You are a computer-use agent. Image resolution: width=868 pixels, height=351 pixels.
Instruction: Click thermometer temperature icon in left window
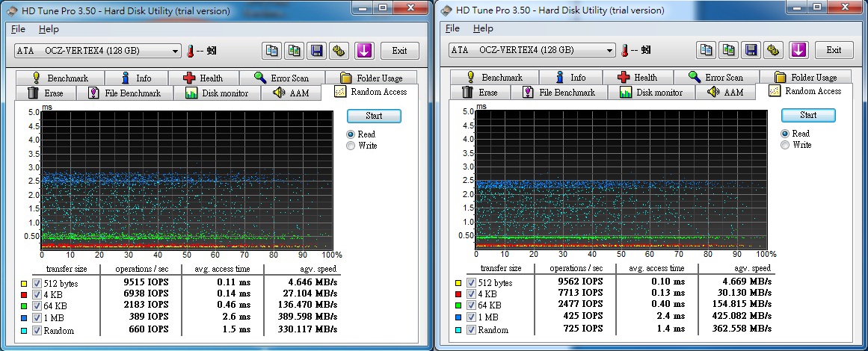[191, 51]
